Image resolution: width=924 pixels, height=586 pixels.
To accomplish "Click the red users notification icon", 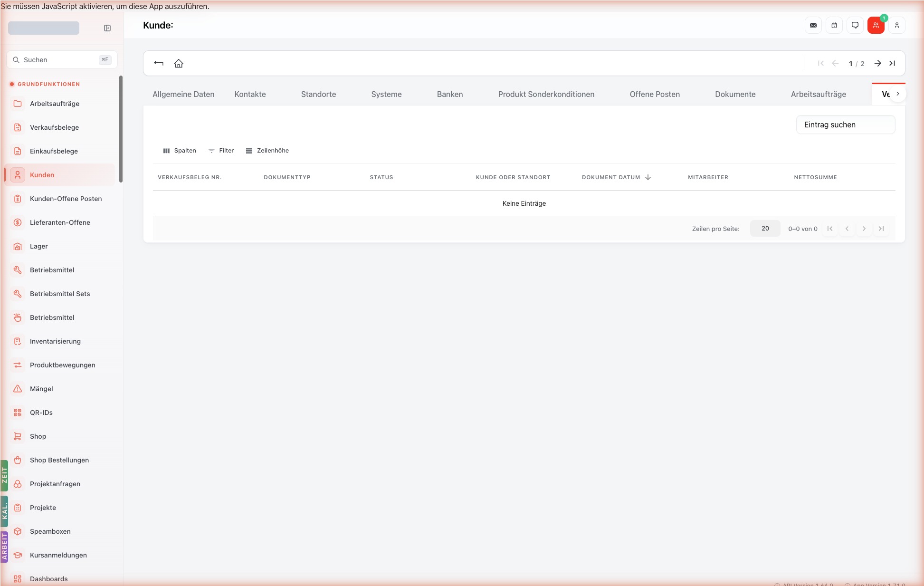I will coord(876,25).
